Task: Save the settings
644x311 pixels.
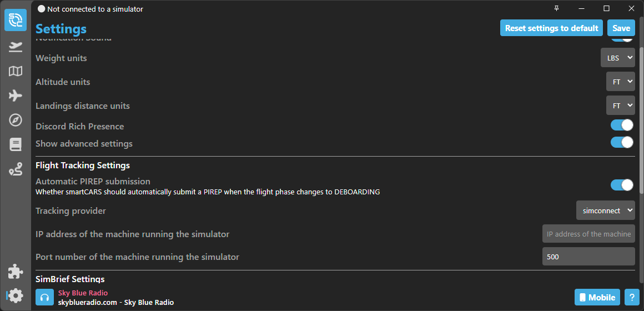Action: (x=621, y=28)
